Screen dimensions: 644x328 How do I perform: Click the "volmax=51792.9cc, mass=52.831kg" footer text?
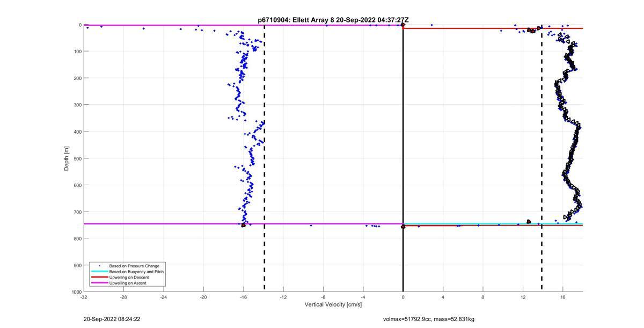[x=429, y=319]
